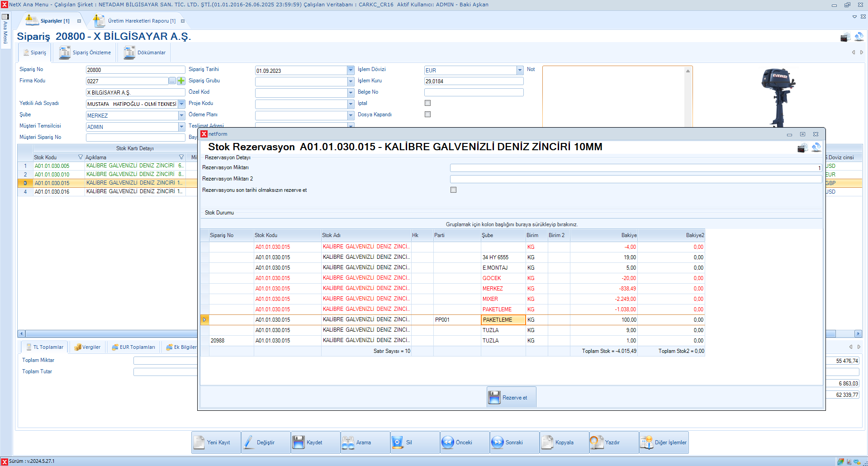Open the Sipariş Tarihi date dropdown
The width and height of the screenshot is (868, 466).
click(x=351, y=70)
